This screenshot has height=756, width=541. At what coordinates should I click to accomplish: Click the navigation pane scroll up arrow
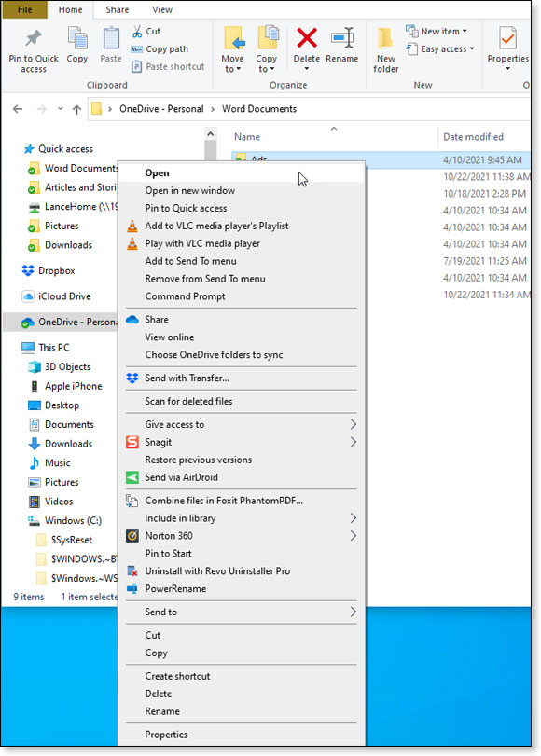(x=211, y=134)
